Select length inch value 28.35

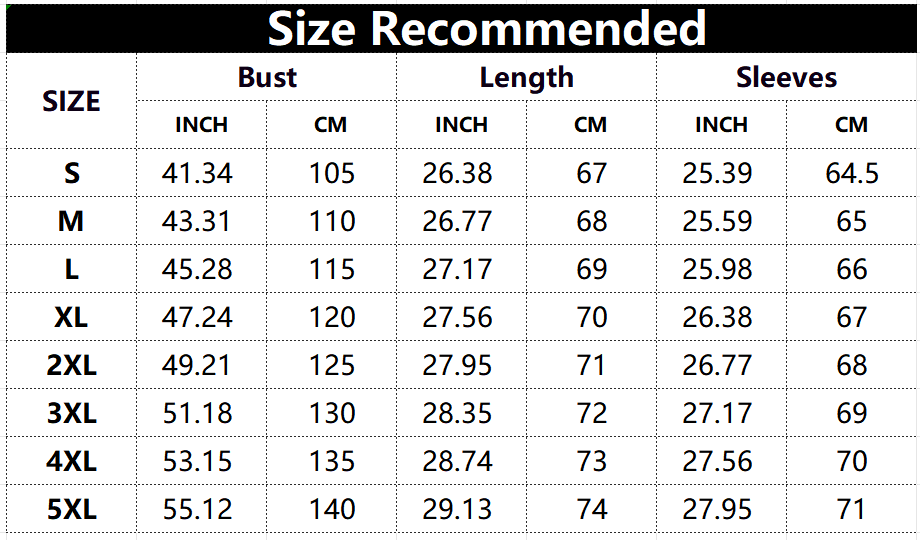[457, 413]
